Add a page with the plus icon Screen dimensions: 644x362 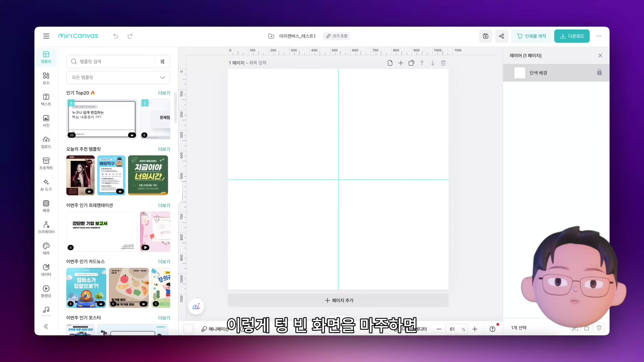(401, 63)
